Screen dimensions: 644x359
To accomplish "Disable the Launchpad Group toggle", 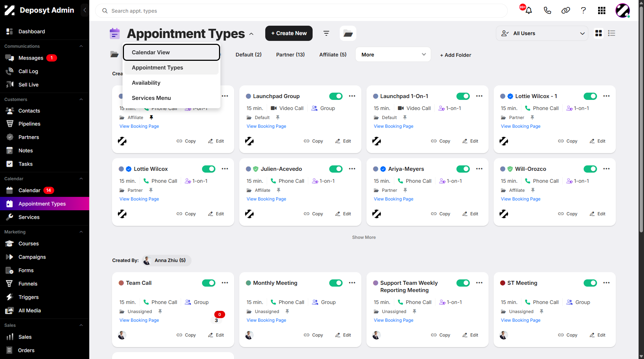I will point(336,96).
